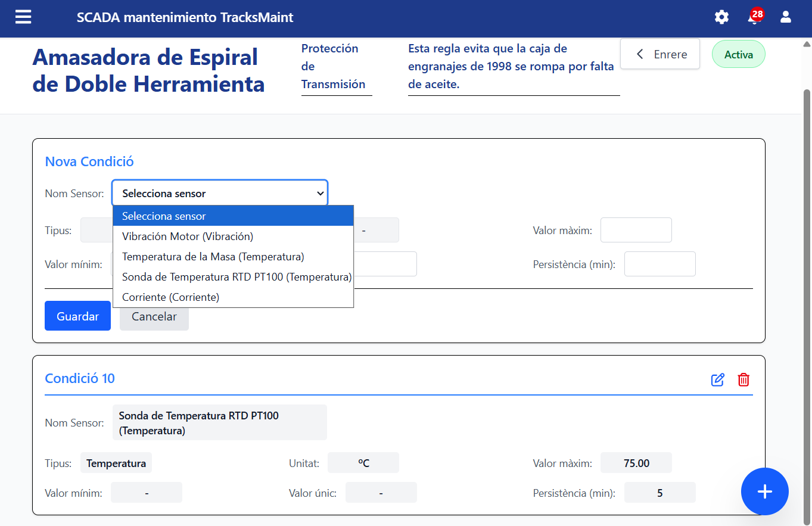Click the Valor màxim input field

[x=636, y=229]
